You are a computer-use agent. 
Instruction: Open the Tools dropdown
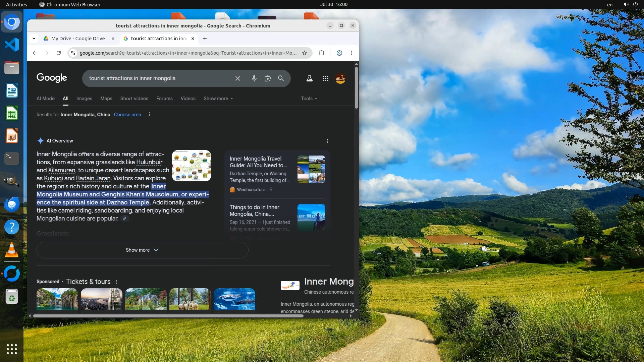tap(309, 99)
